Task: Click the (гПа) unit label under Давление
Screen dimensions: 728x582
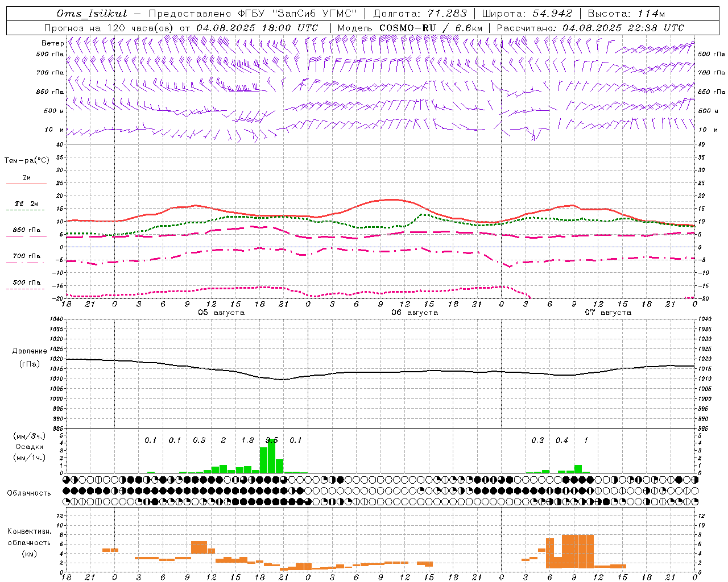Action: tap(30, 364)
